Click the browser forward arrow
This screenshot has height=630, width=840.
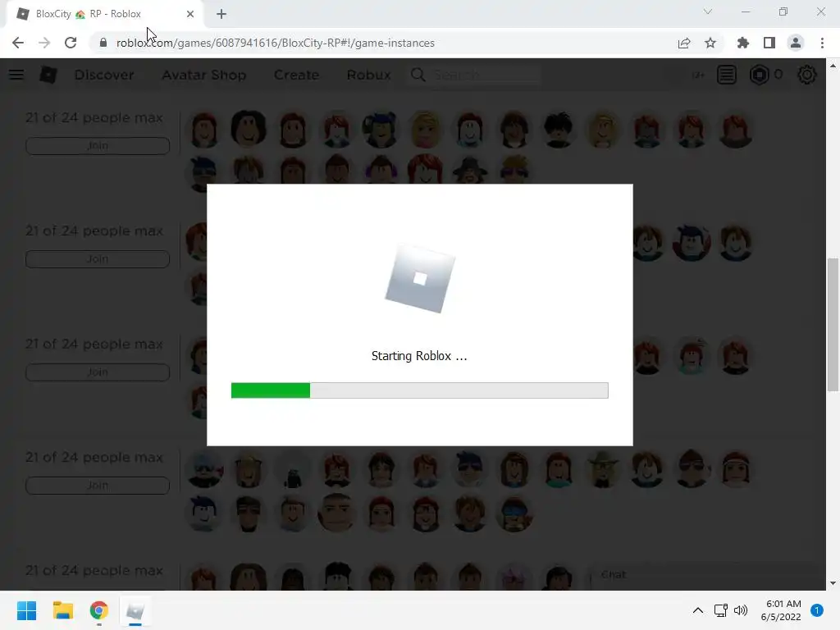(x=44, y=43)
